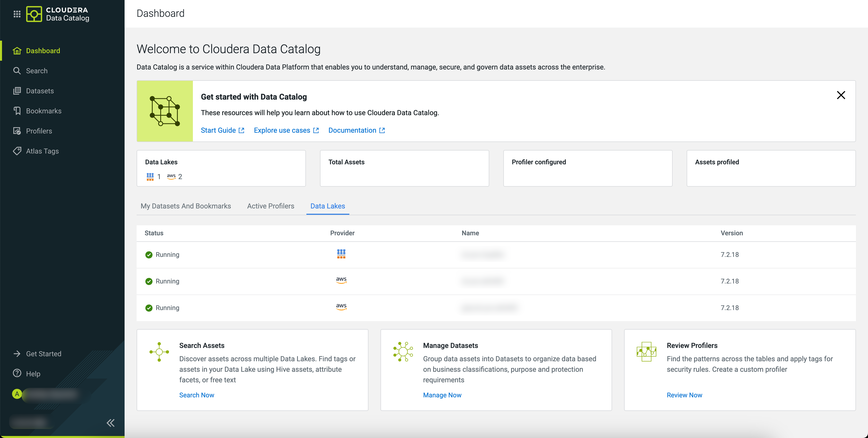Open Bookmarks in the sidebar

tap(43, 111)
